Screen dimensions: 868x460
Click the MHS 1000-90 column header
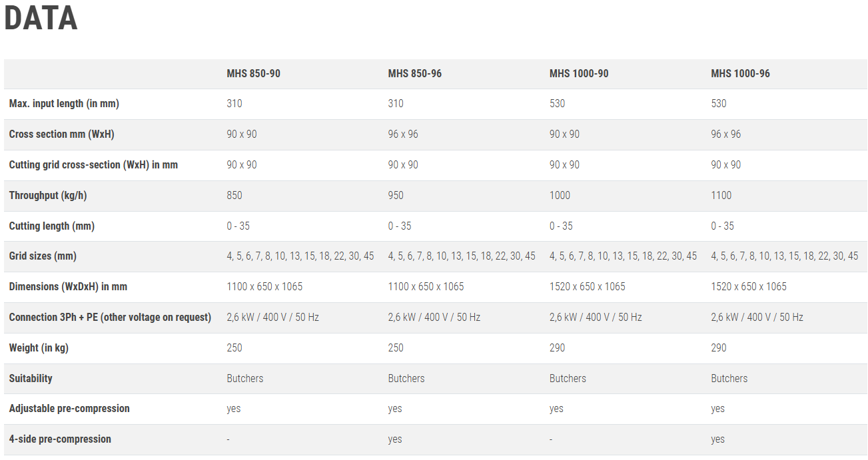578,73
